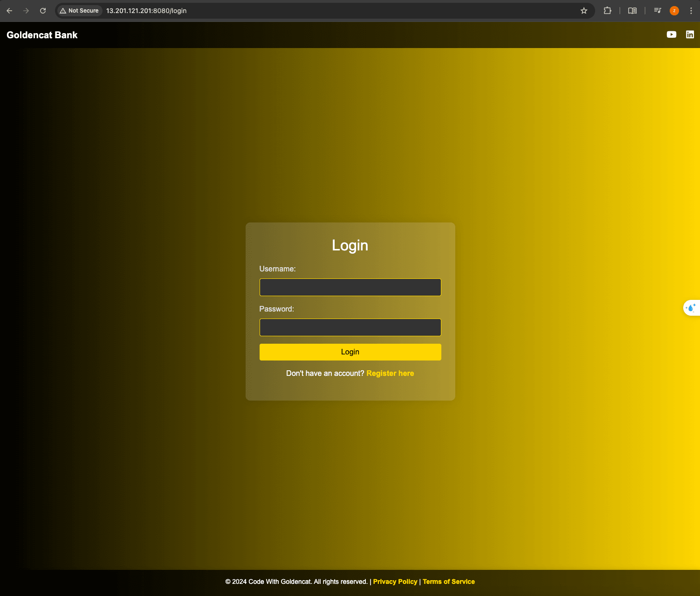Open the orange profile avatar
700x596 pixels.
click(674, 11)
